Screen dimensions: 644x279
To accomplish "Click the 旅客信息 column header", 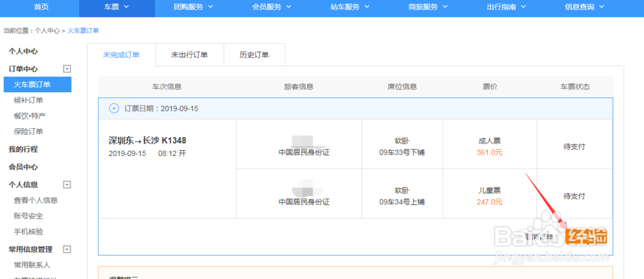I will point(299,87).
